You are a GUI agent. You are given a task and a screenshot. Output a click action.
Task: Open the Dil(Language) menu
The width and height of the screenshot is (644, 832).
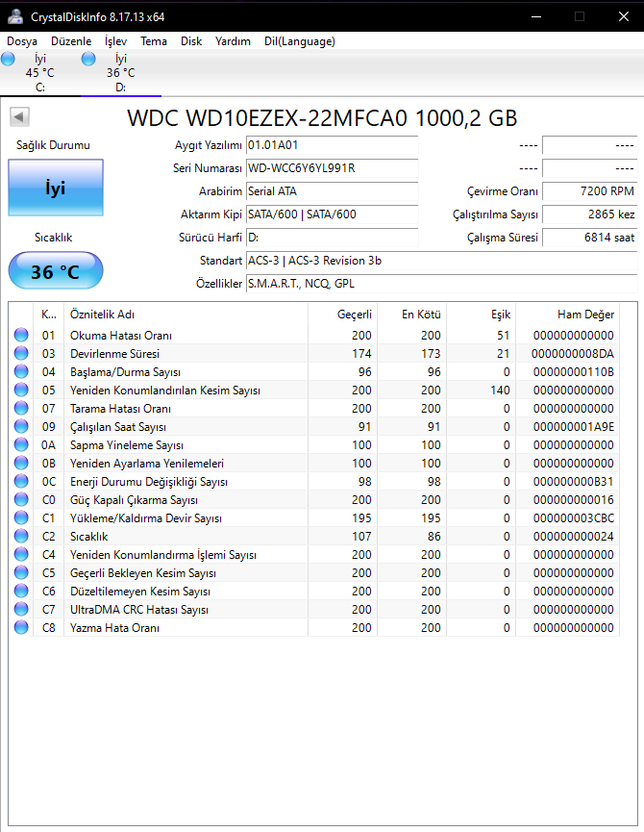[300, 41]
